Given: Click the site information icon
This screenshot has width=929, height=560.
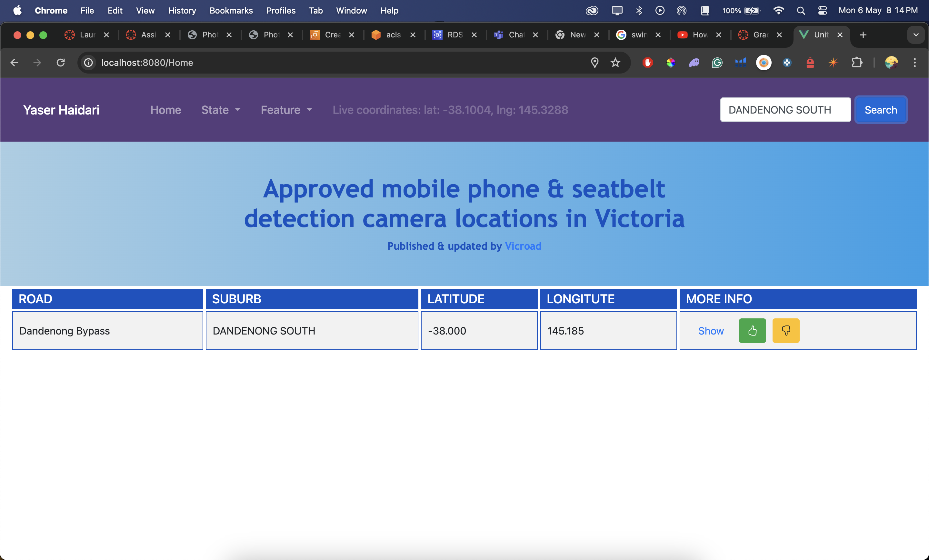Looking at the screenshot, I should pos(88,63).
